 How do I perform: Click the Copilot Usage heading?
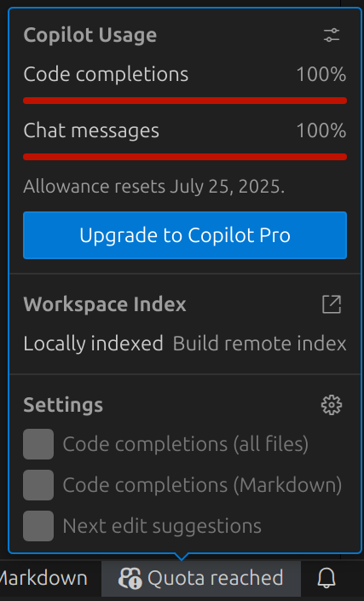coord(90,35)
